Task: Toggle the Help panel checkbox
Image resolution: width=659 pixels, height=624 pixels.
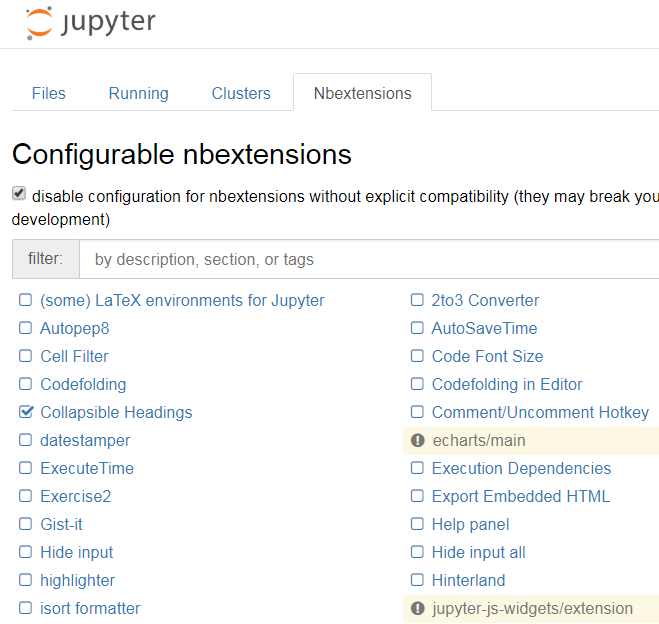Action: pos(418,524)
